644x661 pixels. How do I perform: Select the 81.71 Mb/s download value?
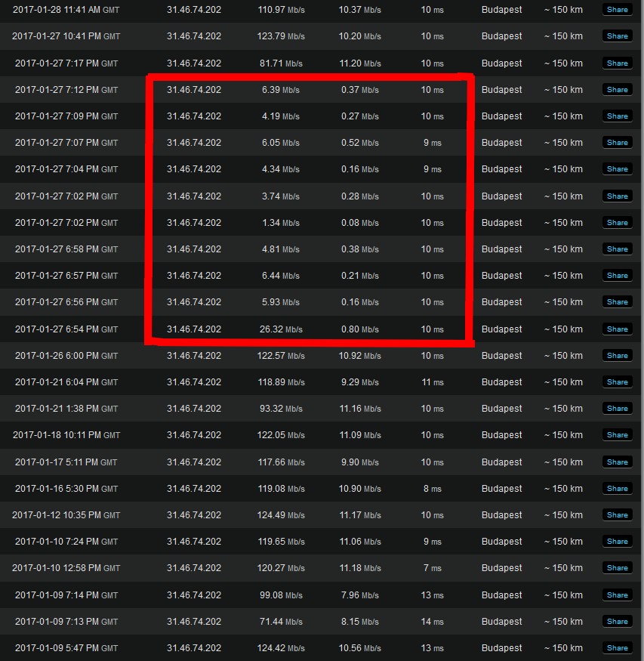point(281,63)
